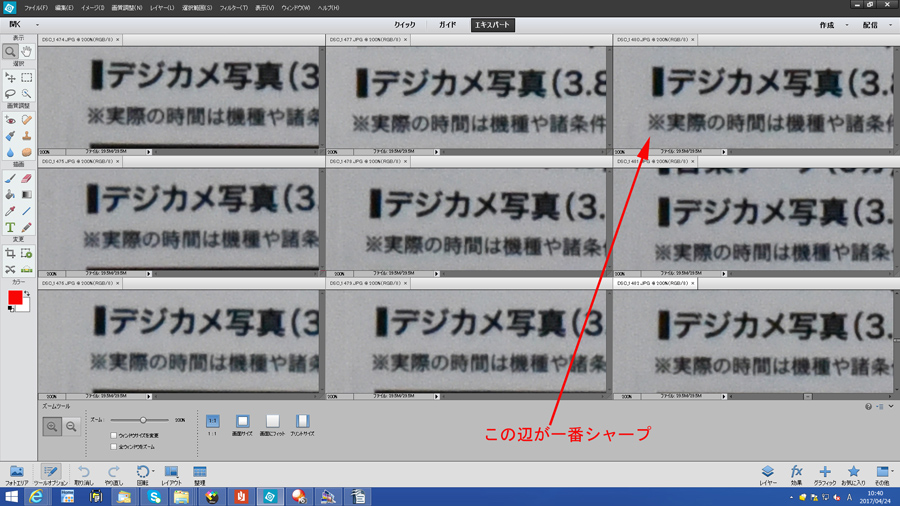900x506 pixels.
Task: Open Skype from the Windows taskbar
Action: tap(154, 496)
